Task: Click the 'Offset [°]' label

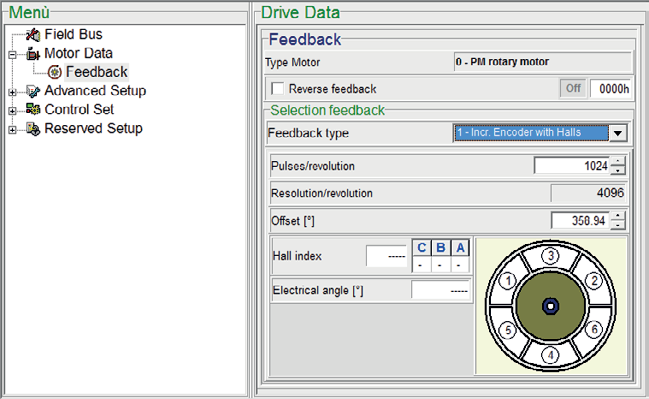Action: coord(293,221)
